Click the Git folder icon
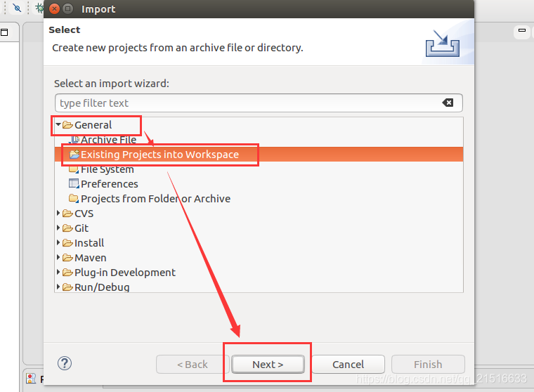This screenshot has width=534, height=392. pyautogui.click(x=67, y=228)
